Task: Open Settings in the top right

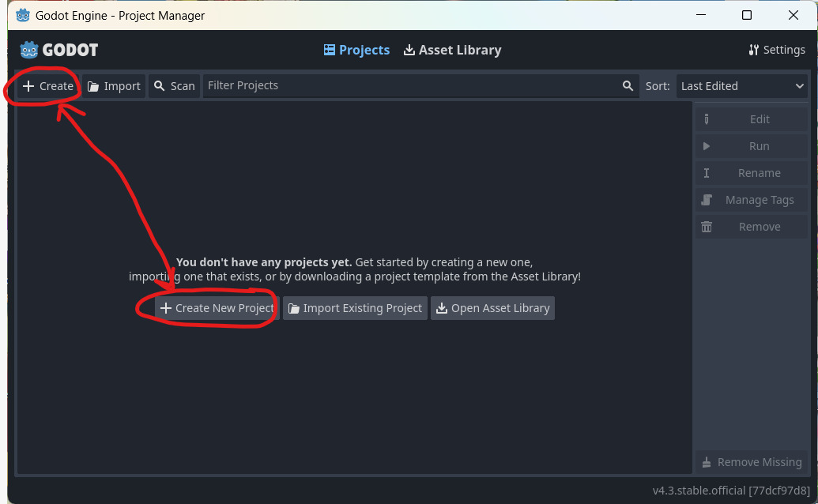Action: (776, 50)
